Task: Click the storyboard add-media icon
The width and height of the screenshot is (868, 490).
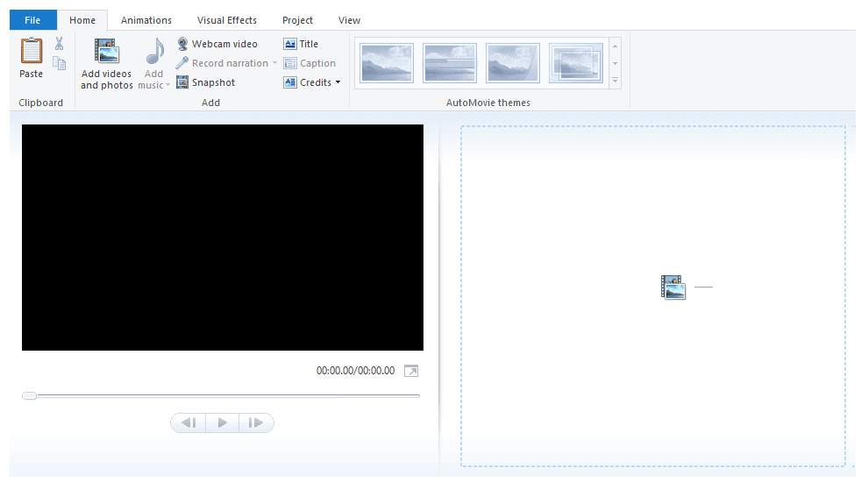Action: 673,288
